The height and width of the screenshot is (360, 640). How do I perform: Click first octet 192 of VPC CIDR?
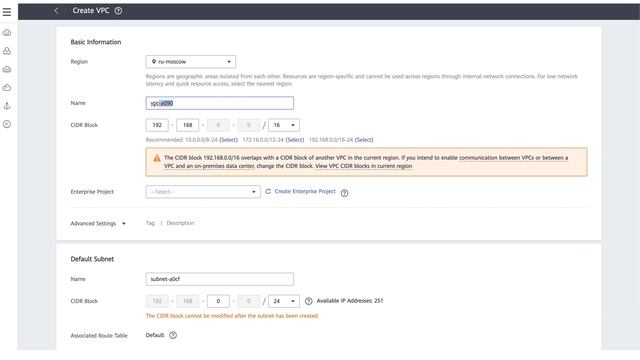tap(157, 125)
